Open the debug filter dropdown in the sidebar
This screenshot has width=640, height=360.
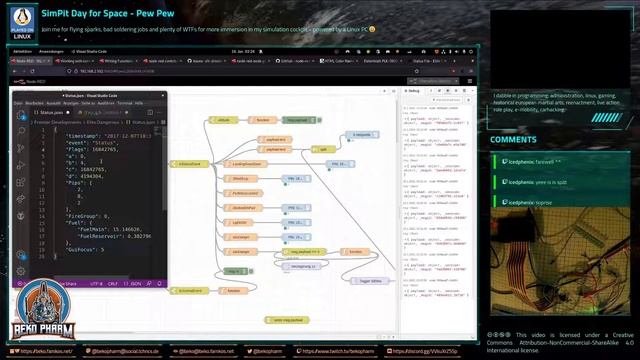point(447,100)
